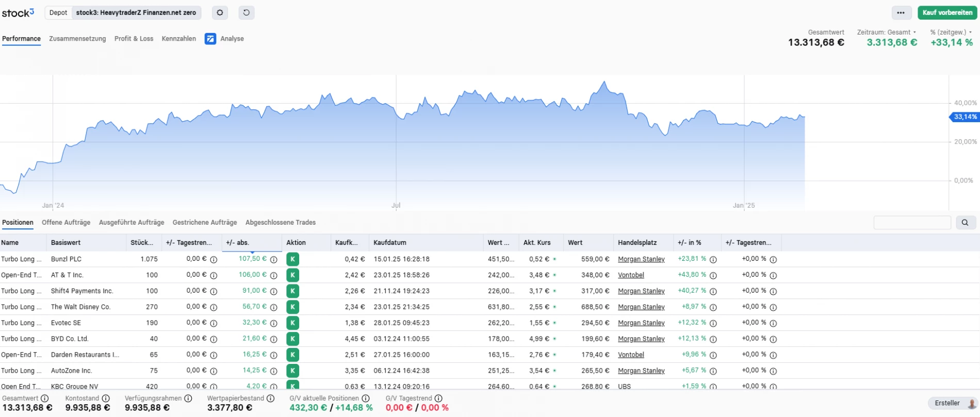
Task: Open the Vontobel link for AT & T
Action: (631, 275)
